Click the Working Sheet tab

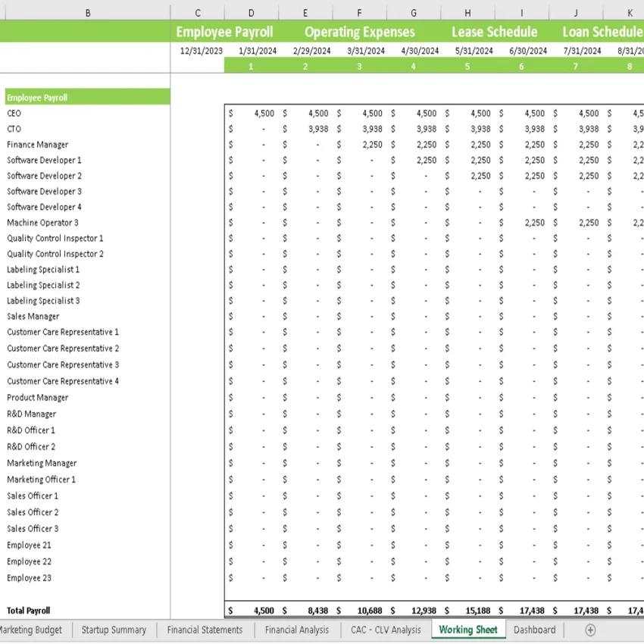pyautogui.click(x=467, y=630)
